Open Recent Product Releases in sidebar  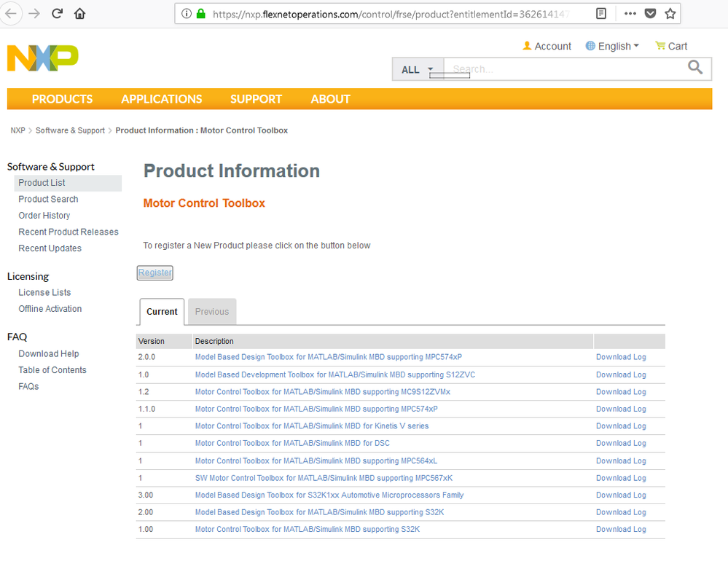tap(69, 232)
